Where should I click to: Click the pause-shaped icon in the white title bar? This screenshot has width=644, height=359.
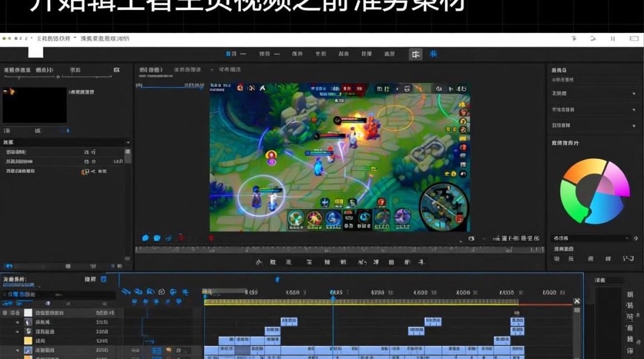coord(612,39)
